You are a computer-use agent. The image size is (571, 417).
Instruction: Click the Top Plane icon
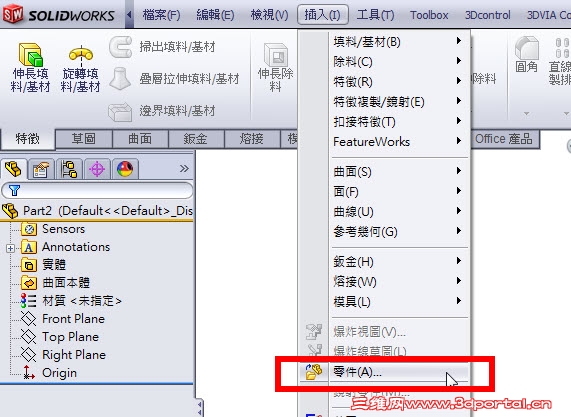(28, 337)
